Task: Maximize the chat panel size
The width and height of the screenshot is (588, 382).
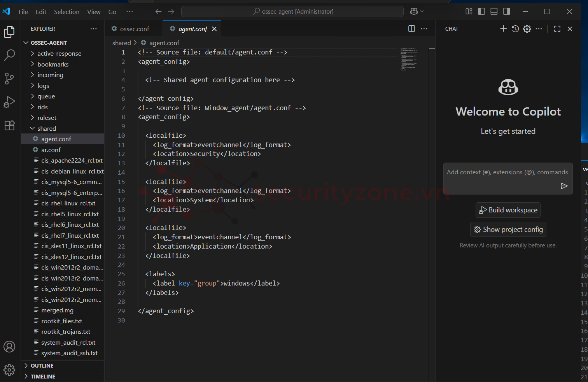Action: (x=557, y=29)
